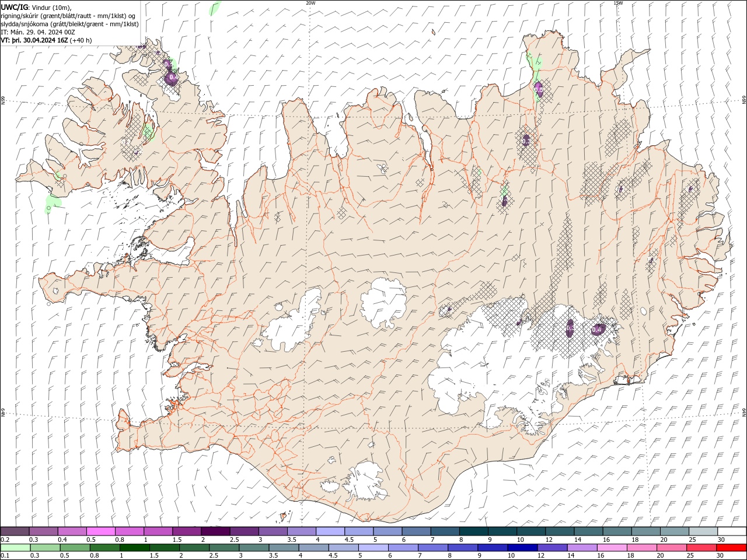Viewport: 747px width, 560px height.
Task: Pick the 0.8 swatch in upper legend row
Action: [129, 531]
